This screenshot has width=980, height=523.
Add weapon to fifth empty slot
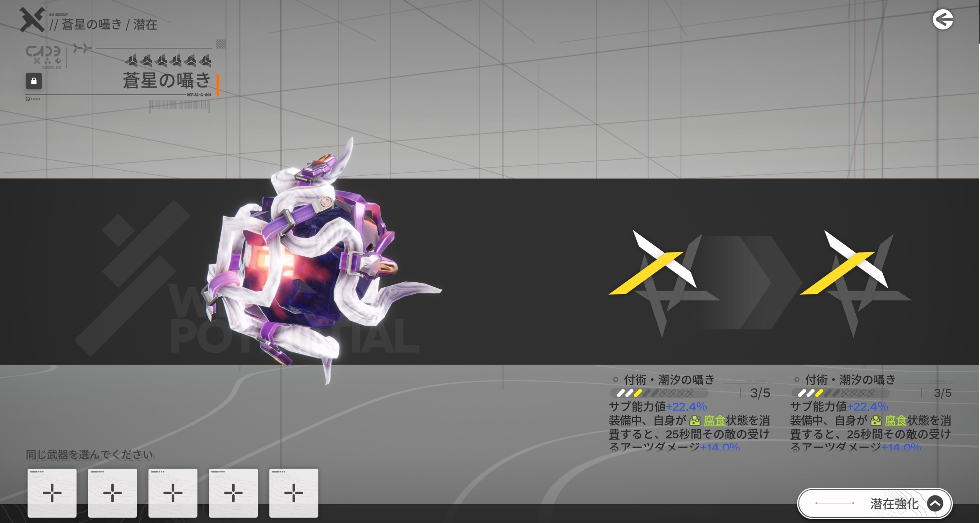click(294, 493)
